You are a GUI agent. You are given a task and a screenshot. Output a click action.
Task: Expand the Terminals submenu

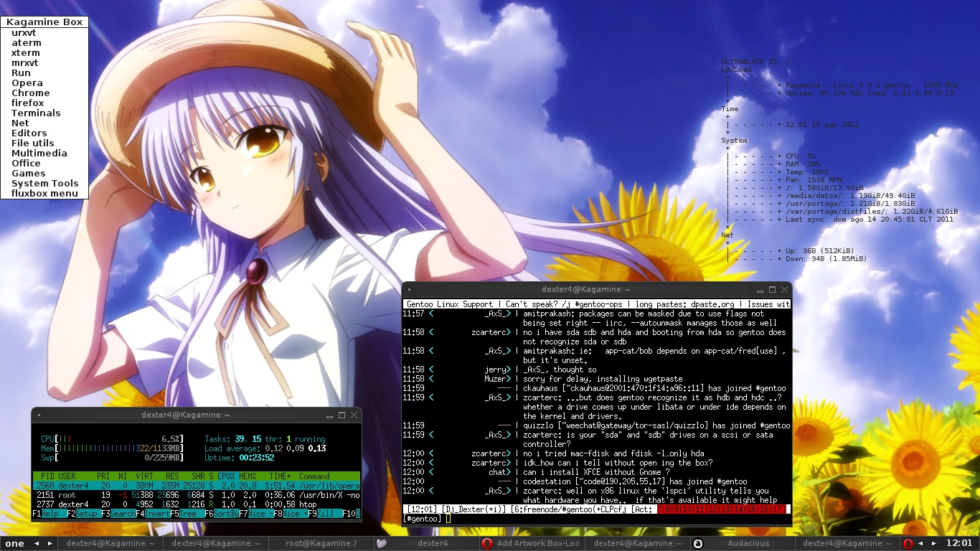coord(44,113)
